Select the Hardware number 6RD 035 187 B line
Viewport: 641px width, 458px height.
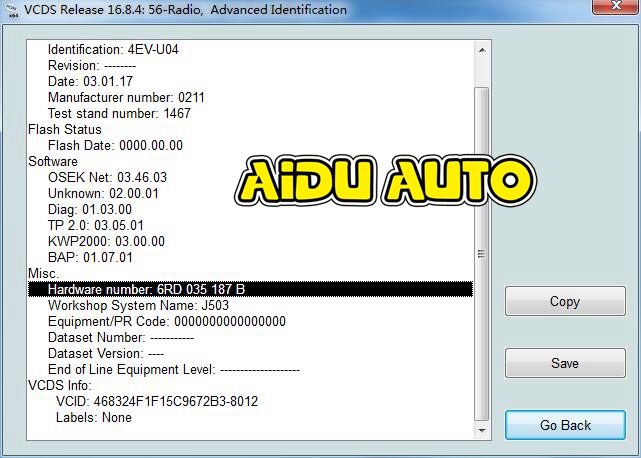tap(146, 289)
